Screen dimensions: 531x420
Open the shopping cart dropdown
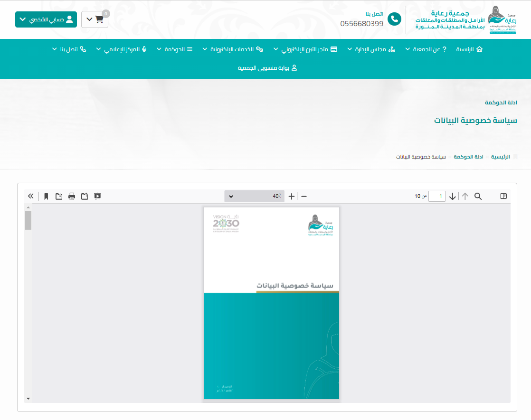[x=95, y=19]
